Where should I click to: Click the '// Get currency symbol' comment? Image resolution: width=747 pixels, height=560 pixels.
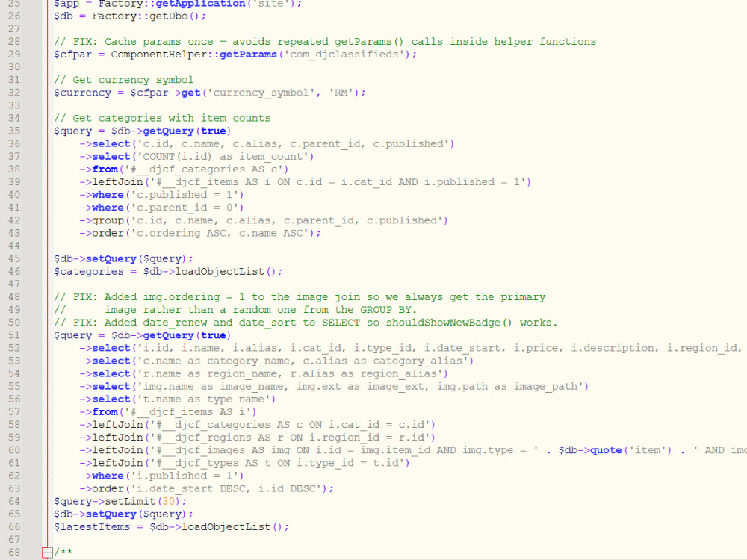(x=124, y=80)
